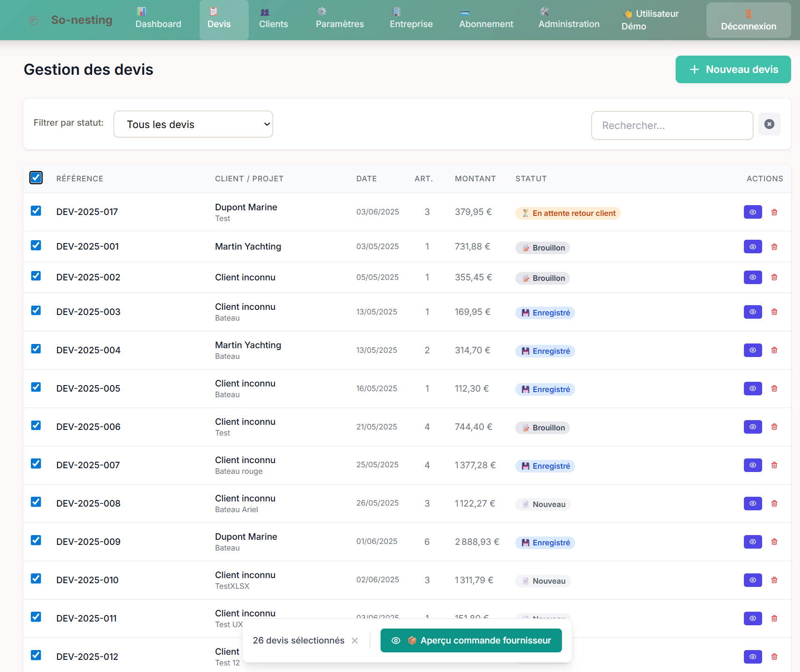Untick checkbox for DEV-2025-008
The image size is (800, 672).
tap(36, 502)
